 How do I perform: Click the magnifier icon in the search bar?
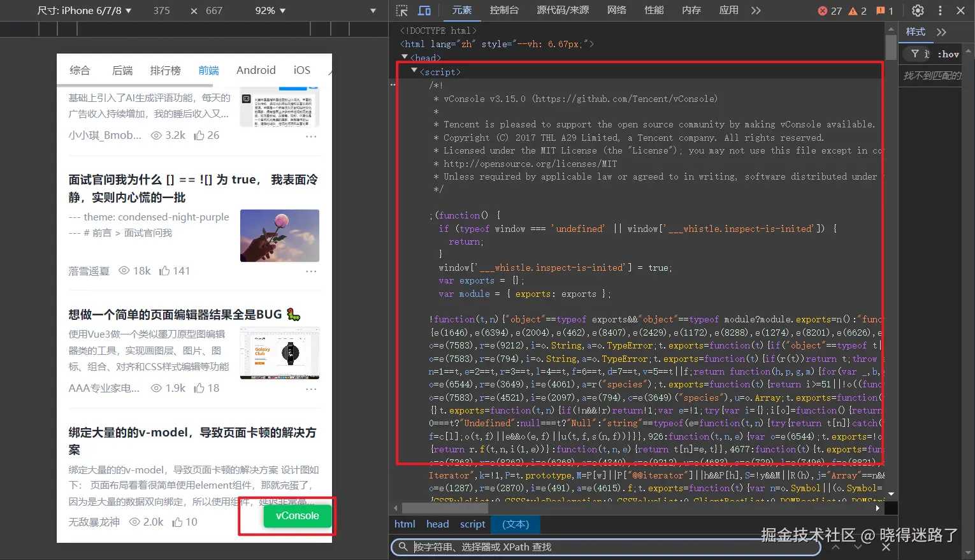coord(403,547)
